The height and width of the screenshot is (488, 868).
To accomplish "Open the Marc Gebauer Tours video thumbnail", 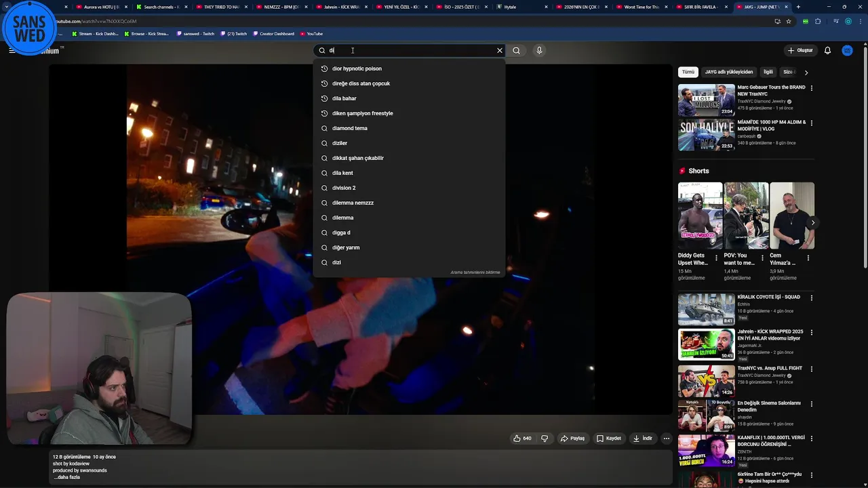I will (706, 100).
